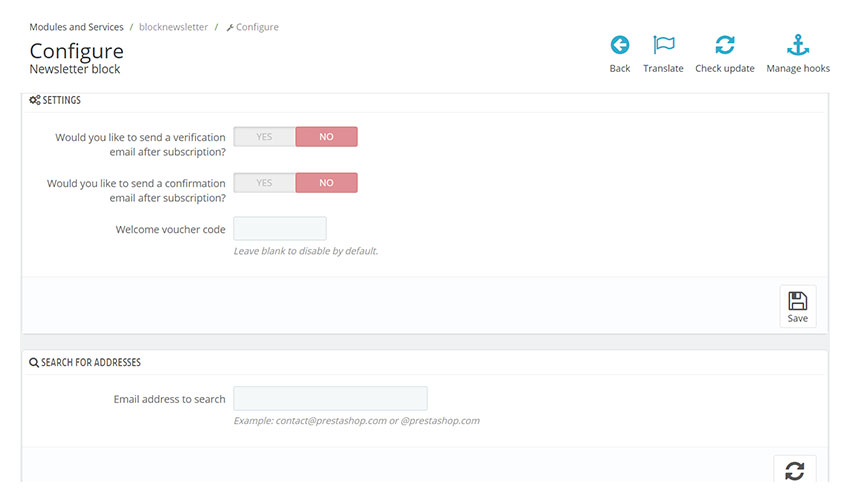Image resolution: width=850 pixels, height=501 pixels.
Task: Open Modules and Services breadcrumb link
Action: coord(76,27)
